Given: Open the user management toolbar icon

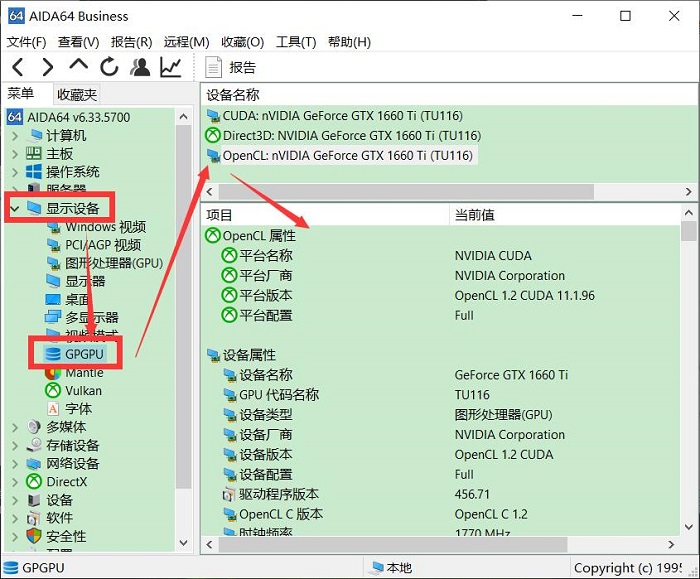Looking at the screenshot, I should (x=140, y=67).
